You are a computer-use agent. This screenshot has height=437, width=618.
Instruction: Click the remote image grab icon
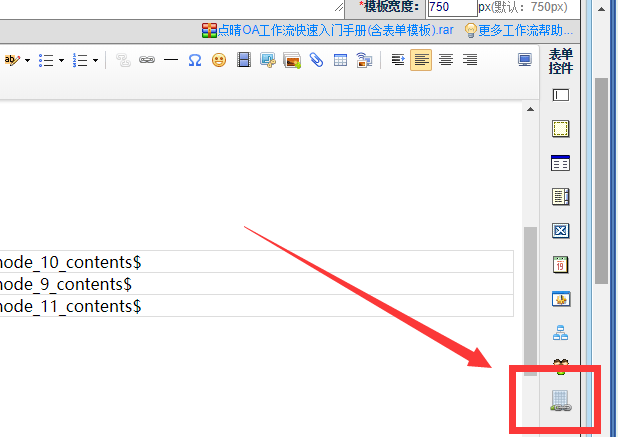(364, 60)
